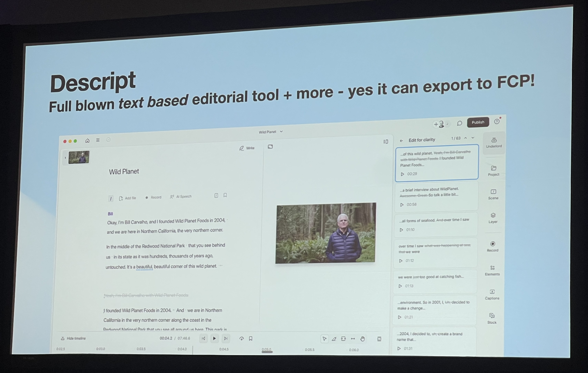Image resolution: width=588 pixels, height=373 pixels.
Task: Open the Scene sidebar panel
Action: coord(493,194)
